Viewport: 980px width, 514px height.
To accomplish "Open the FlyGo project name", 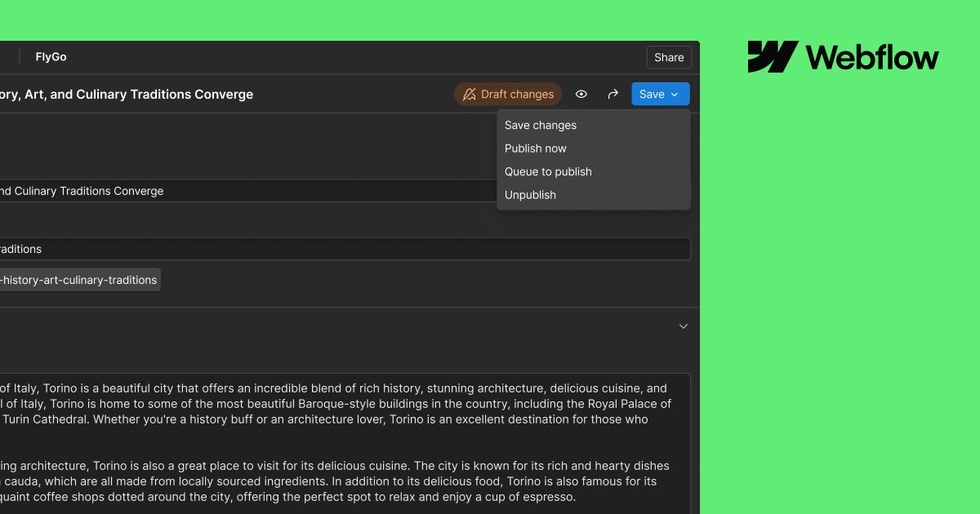I will (50, 57).
